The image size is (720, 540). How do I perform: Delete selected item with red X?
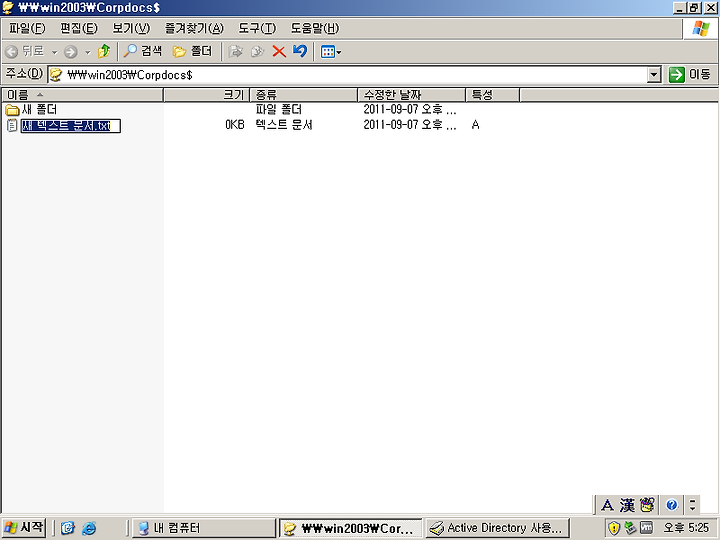279,51
